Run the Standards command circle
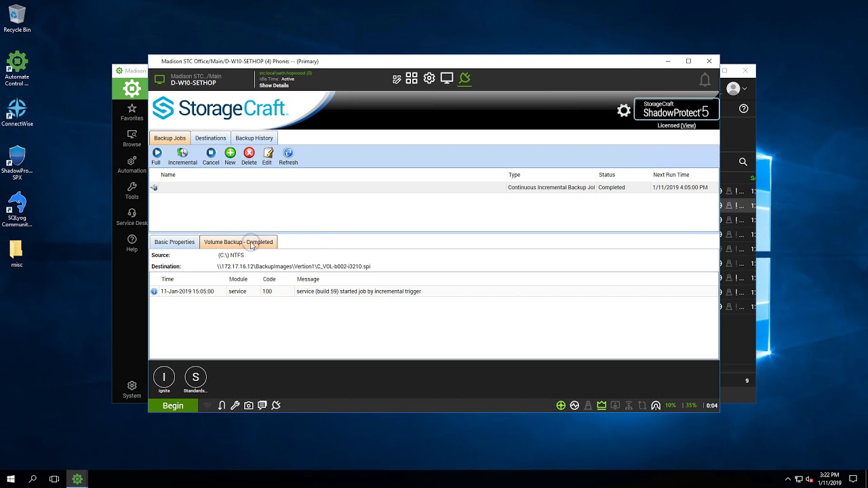Viewport: 868px width, 488px height. (195, 377)
